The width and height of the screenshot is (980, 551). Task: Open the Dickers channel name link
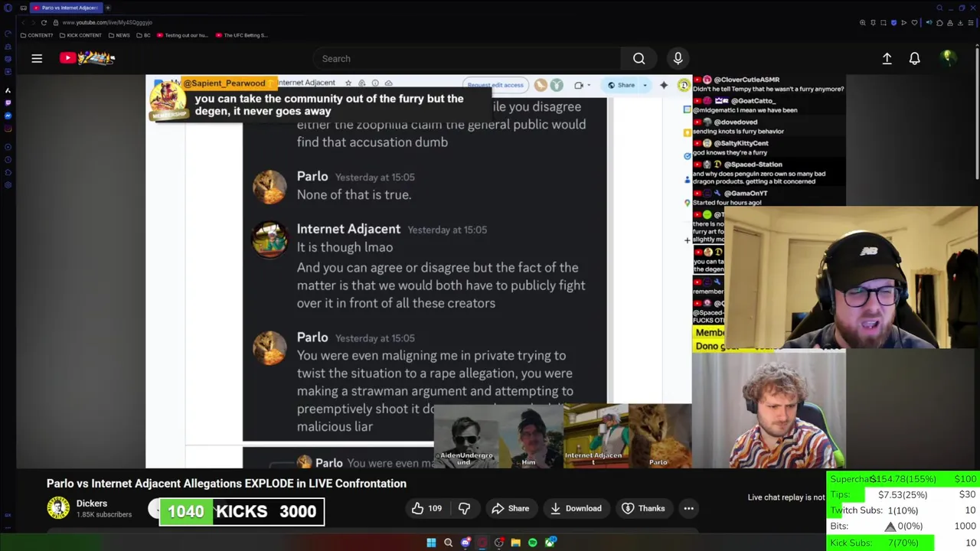click(92, 504)
